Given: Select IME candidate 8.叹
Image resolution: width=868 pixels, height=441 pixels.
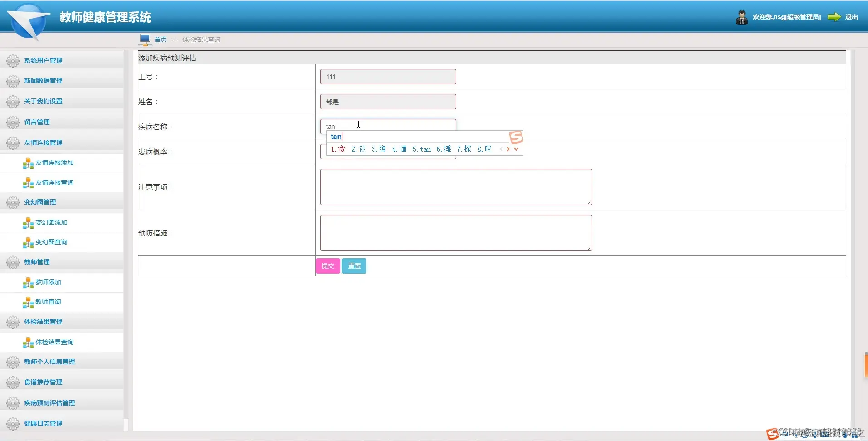Looking at the screenshot, I should 484,149.
